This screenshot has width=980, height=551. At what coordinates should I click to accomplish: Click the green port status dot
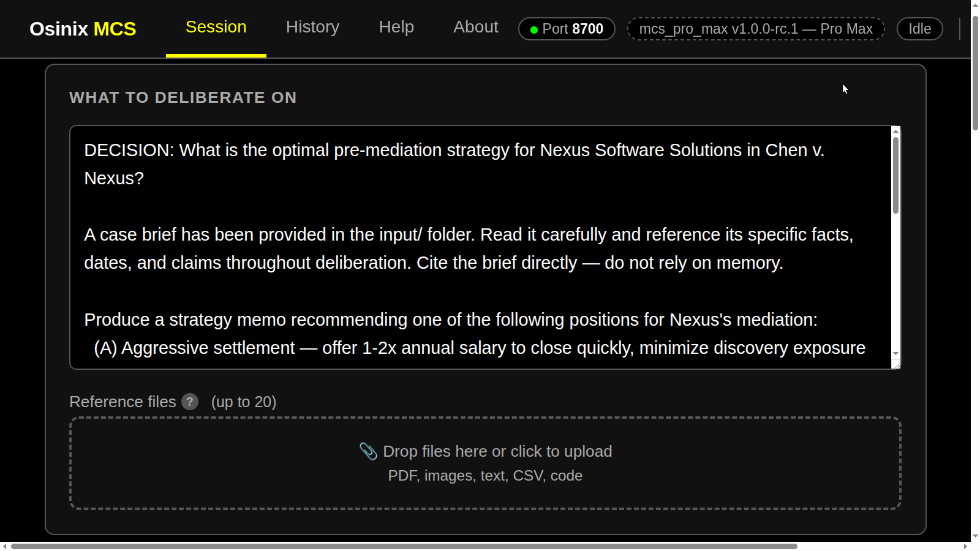point(534,29)
